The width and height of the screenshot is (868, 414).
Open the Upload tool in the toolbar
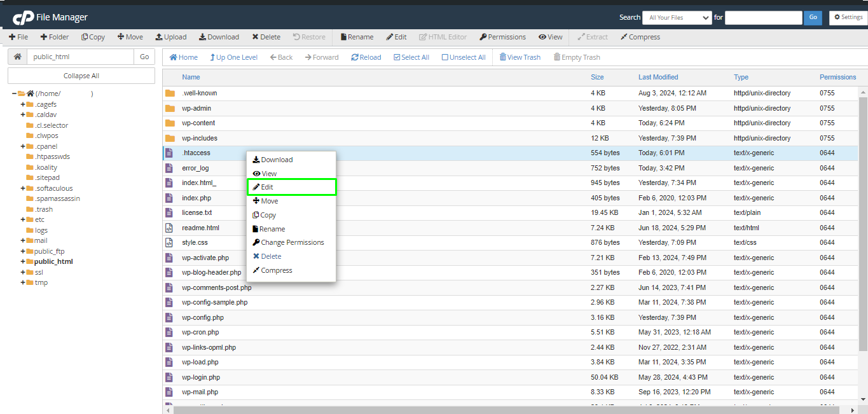click(x=170, y=37)
